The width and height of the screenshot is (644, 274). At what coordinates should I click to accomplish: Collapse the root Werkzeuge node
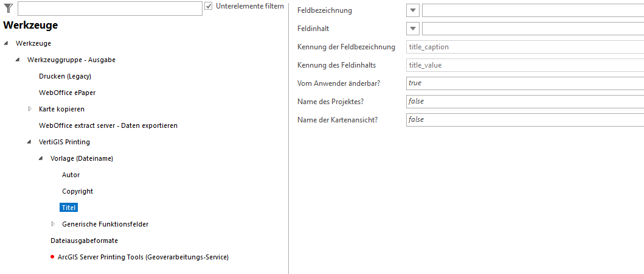tap(6, 43)
